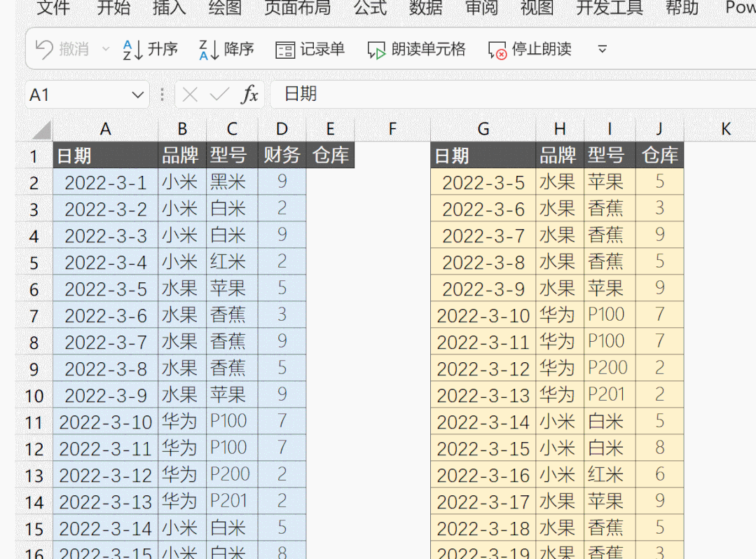Start 朗读单元格 speak cells
The image size is (756, 559).
pyautogui.click(x=416, y=49)
